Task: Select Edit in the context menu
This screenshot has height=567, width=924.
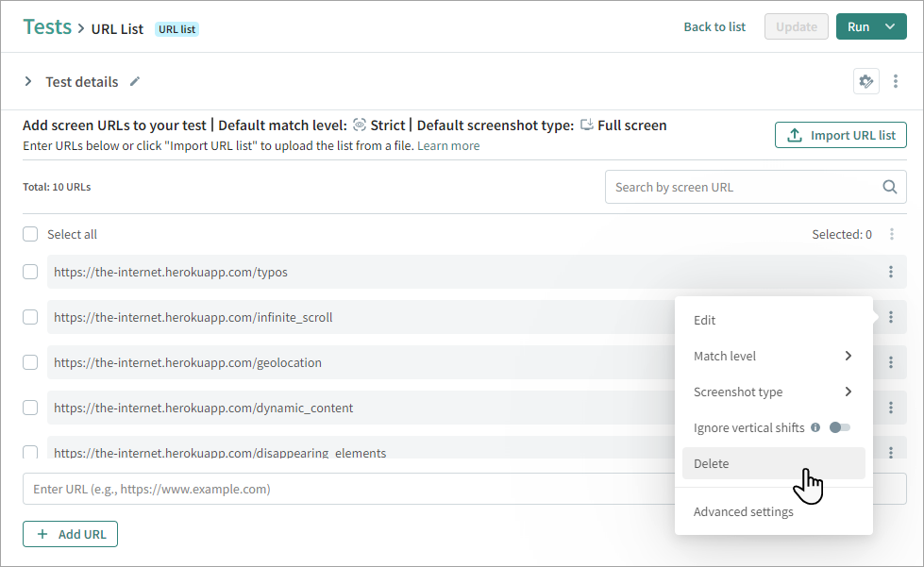Action: pos(705,321)
